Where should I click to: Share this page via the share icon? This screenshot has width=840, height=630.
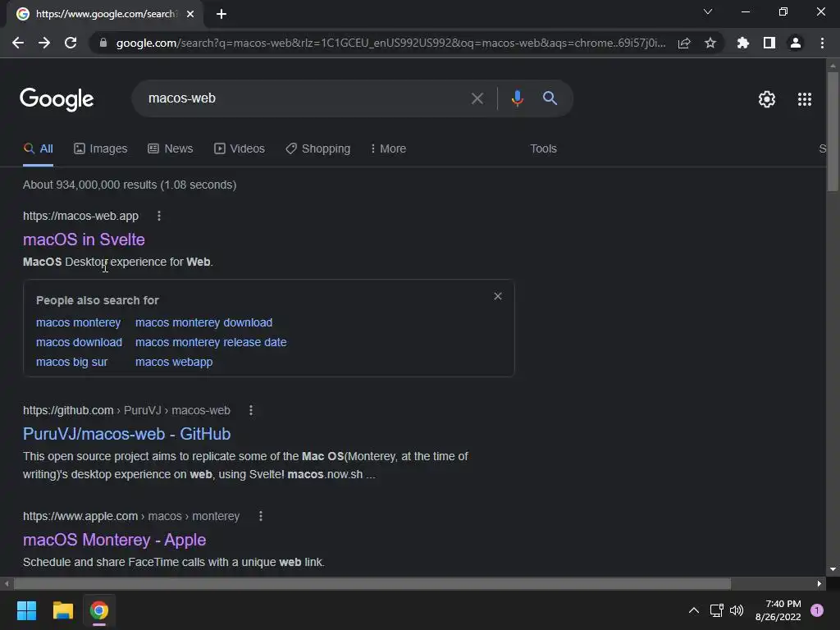[x=684, y=43]
